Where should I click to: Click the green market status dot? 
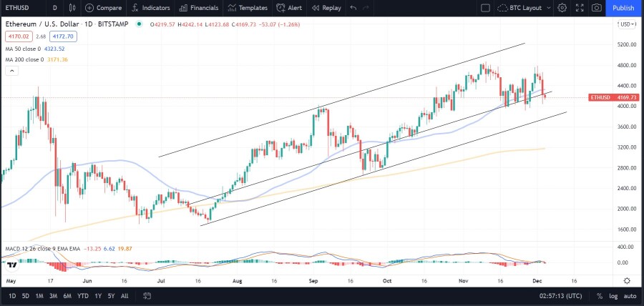(140, 24)
